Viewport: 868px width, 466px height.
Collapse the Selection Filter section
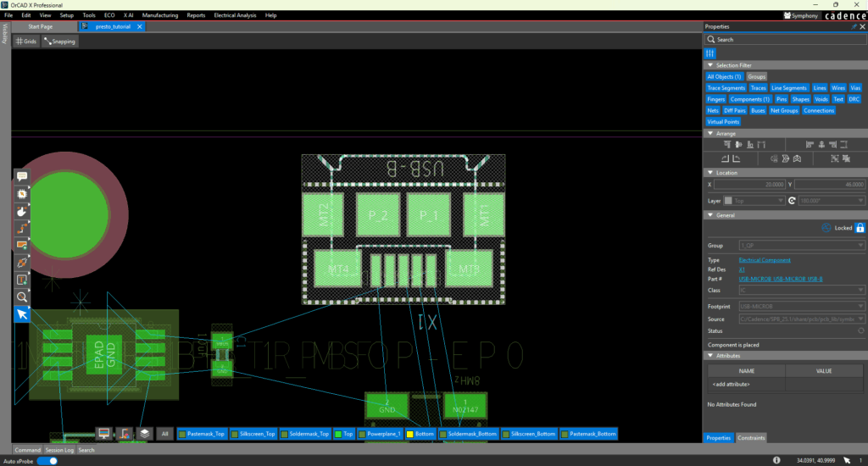tap(709, 65)
